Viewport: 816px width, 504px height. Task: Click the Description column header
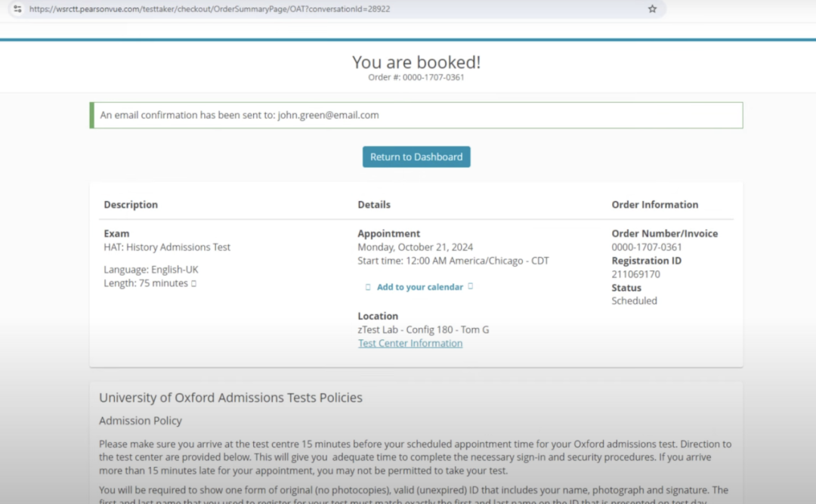point(131,205)
